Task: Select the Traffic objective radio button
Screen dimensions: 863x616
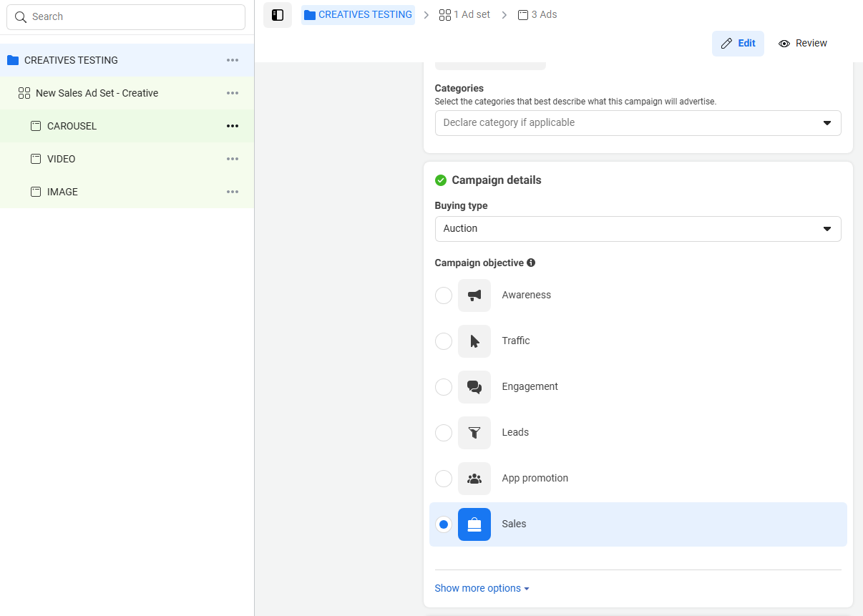Action: [x=444, y=341]
